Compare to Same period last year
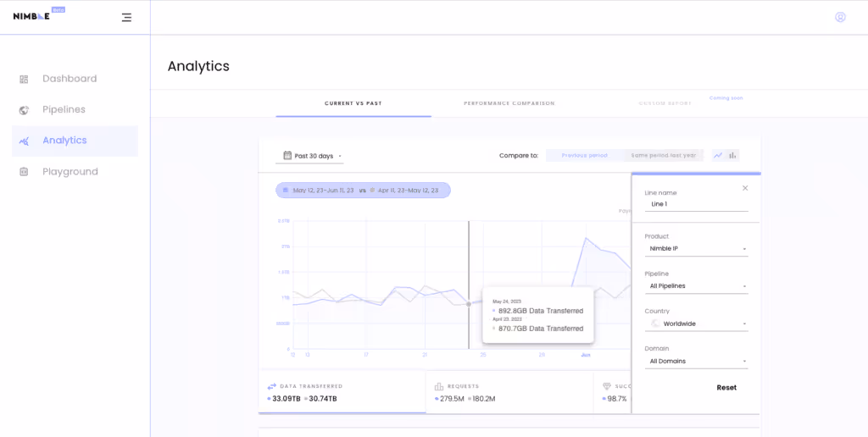This screenshot has height=437, width=868. (663, 156)
